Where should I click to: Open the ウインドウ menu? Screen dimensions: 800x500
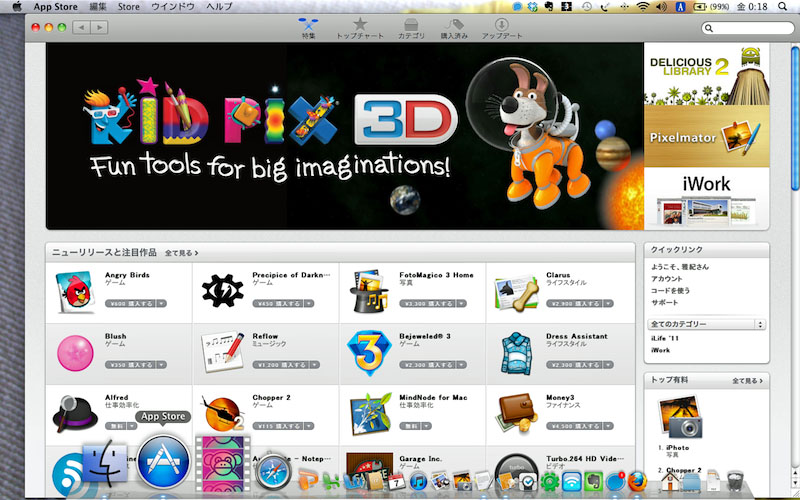[x=173, y=7]
